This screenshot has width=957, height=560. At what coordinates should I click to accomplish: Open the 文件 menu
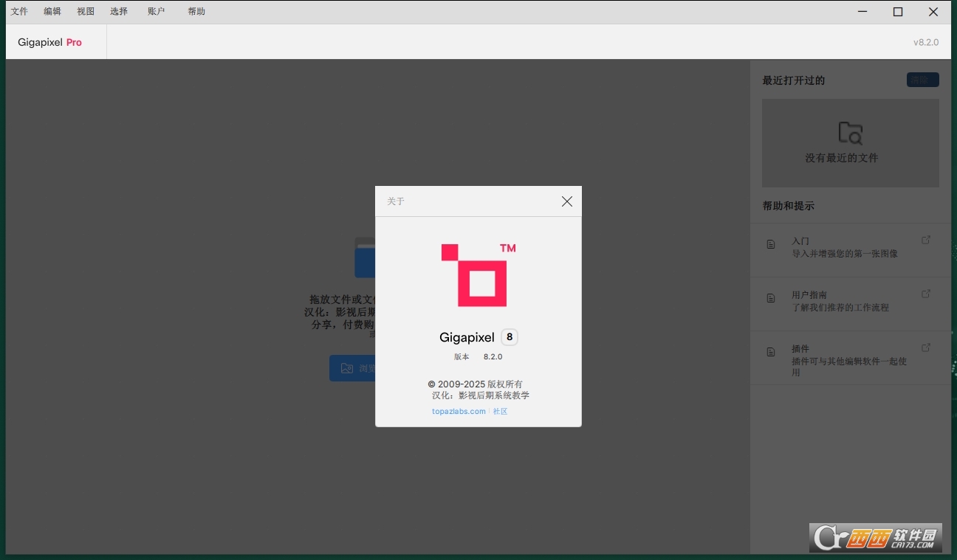click(19, 12)
